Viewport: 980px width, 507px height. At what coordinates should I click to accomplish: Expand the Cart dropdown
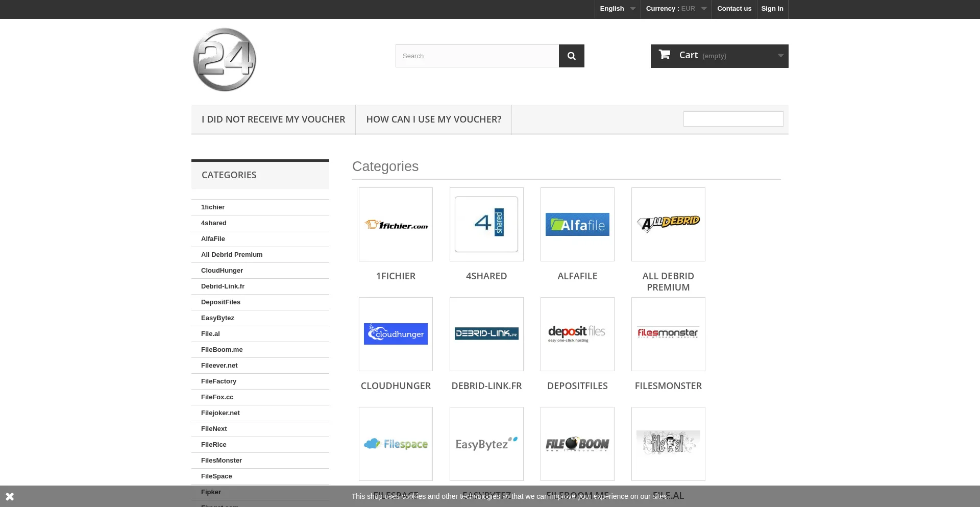[719, 56]
